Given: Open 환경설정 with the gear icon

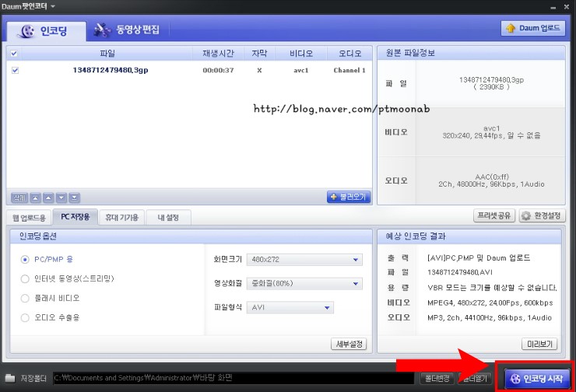Looking at the screenshot, I should coord(542,215).
